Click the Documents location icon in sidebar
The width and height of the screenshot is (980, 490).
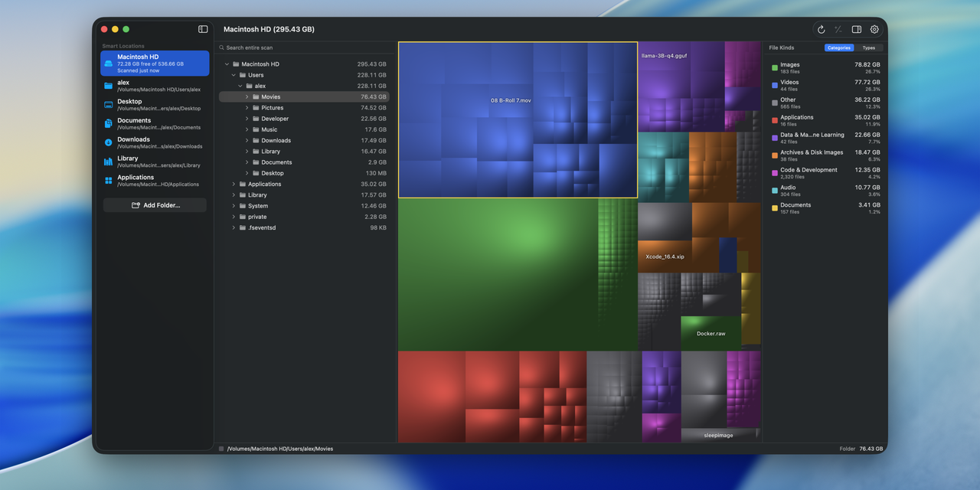pyautogui.click(x=109, y=123)
